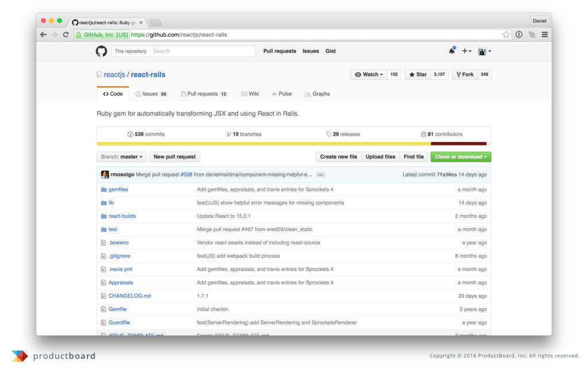Open Issues in top navigation

[x=311, y=51]
